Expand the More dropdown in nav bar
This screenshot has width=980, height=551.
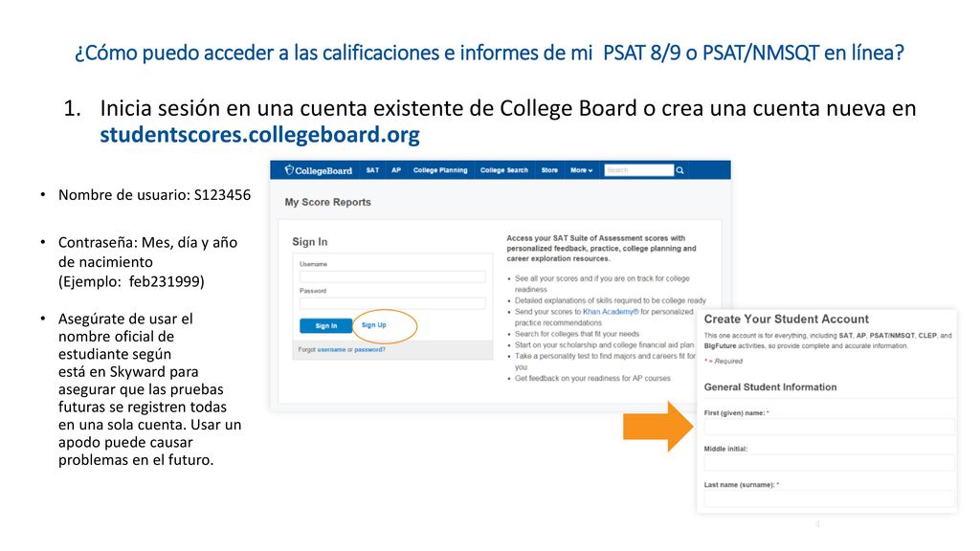tap(581, 170)
